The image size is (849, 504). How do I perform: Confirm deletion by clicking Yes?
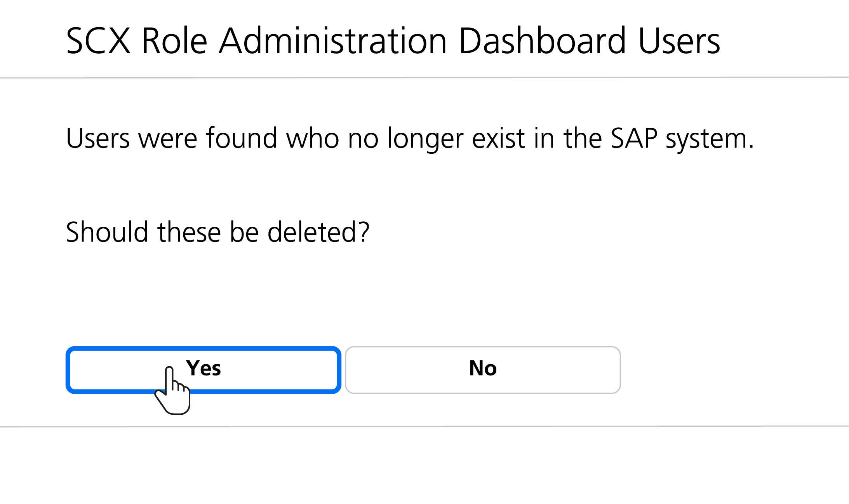pyautogui.click(x=203, y=369)
